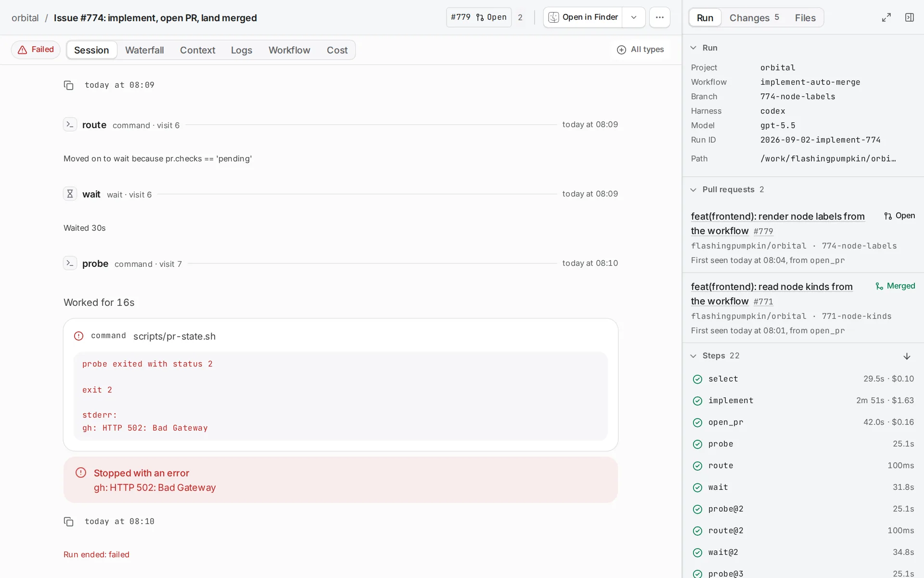Click the Path value /work/flashingpumpkin/orbi…
Image resolution: width=924 pixels, height=578 pixels.
click(x=828, y=159)
